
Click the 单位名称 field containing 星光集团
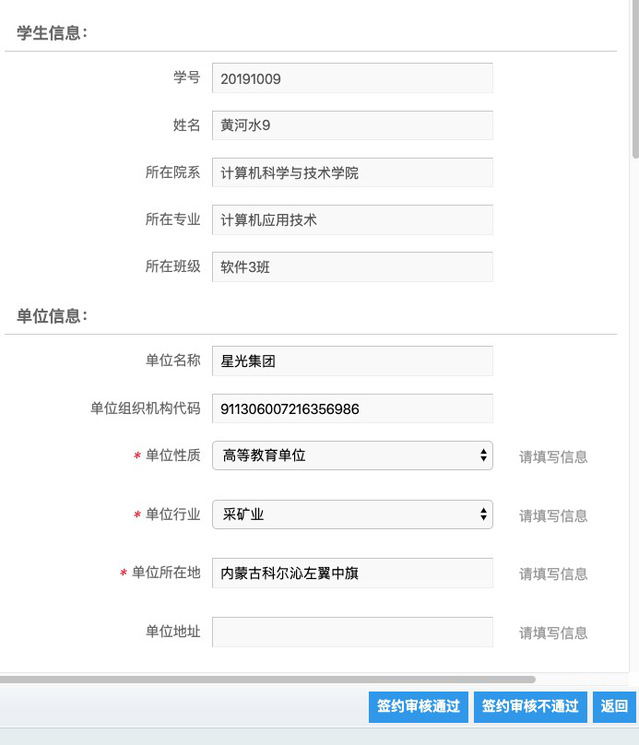[x=352, y=361]
